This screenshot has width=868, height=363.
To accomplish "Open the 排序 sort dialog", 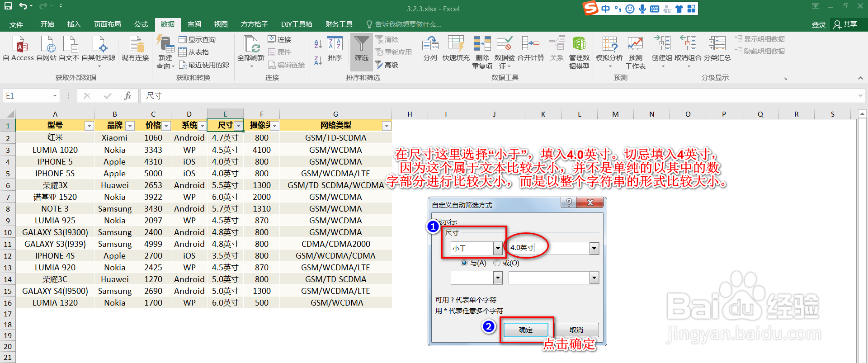I will pos(335,49).
